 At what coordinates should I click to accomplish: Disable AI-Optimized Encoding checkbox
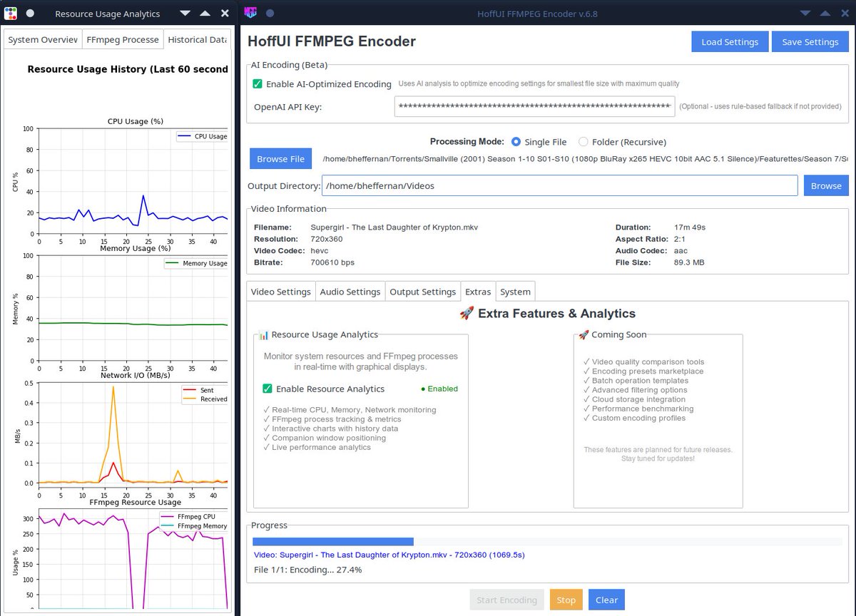pos(258,84)
